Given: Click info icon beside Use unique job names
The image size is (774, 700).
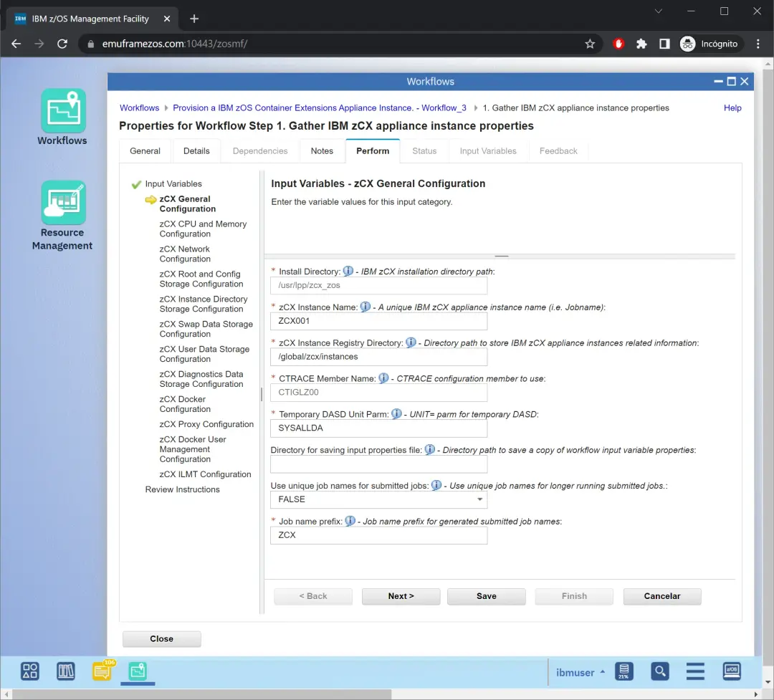Looking at the screenshot, I should (436, 485).
